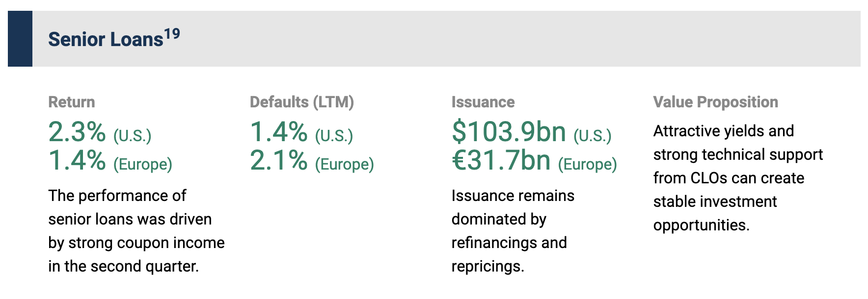Select the "Return" column label
Viewport: 868px width, 299px height.
pyautogui.click(x=72, y=102)
